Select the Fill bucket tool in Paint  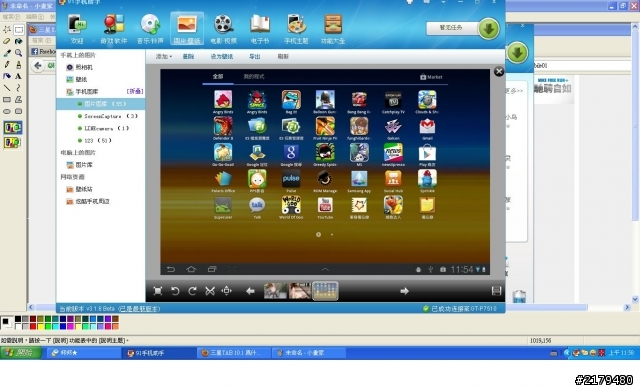[x=18, y=41]
